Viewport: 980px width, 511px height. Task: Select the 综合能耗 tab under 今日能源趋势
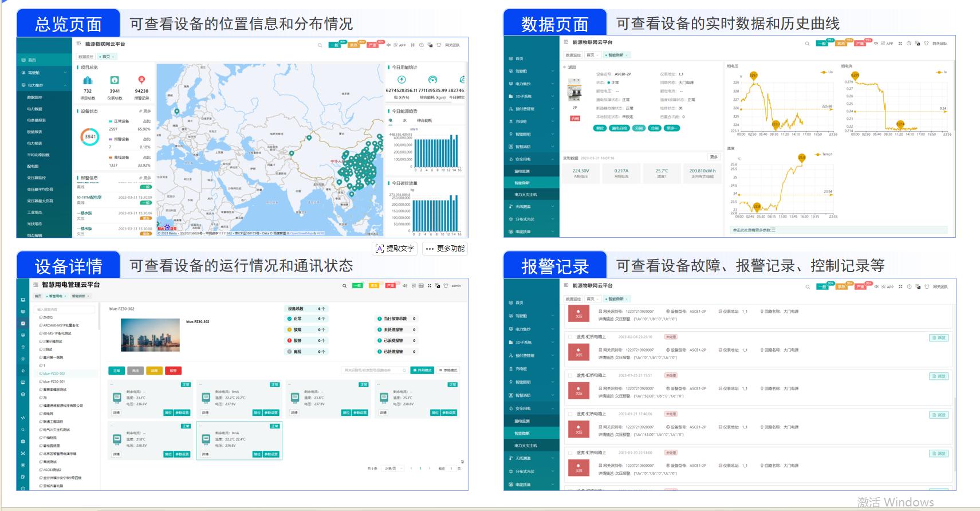click(424, 120)
